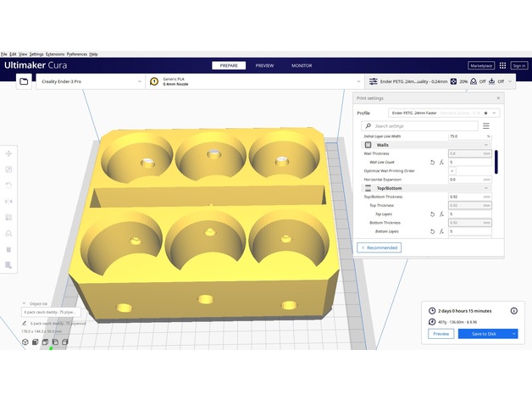Screen dimensions: 532x400
Task: Open the apps grid icon
Action: coord(502,65)
